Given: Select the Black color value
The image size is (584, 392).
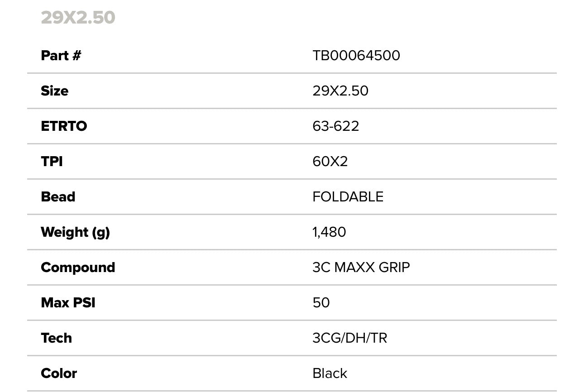Looking at the screenshot, I should tap(330, 373).
